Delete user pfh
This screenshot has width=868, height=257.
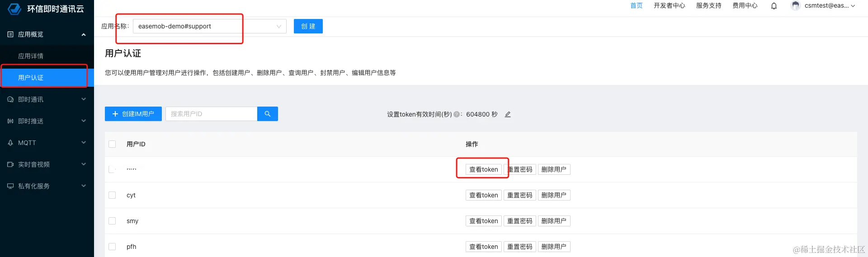tap(554, 247)
